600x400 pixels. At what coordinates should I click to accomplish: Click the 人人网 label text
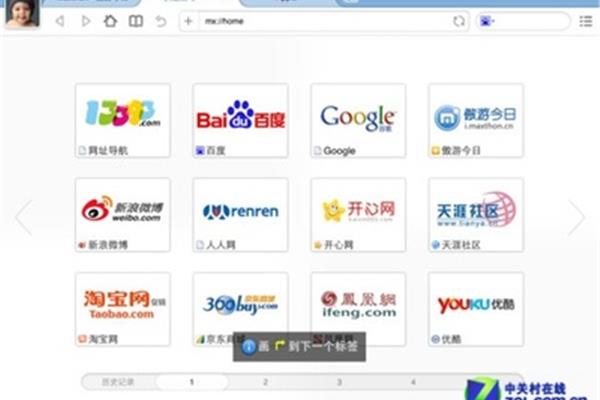coord(221,245)
